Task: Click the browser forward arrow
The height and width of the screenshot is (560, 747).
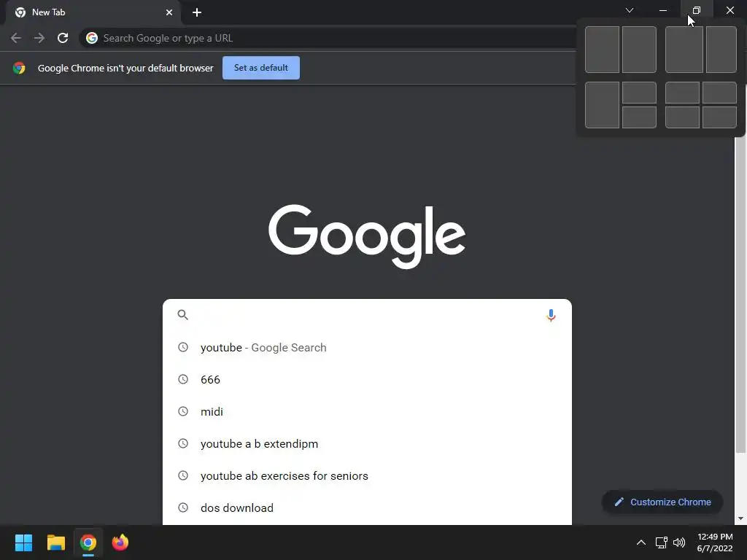Action: (39, 38)
